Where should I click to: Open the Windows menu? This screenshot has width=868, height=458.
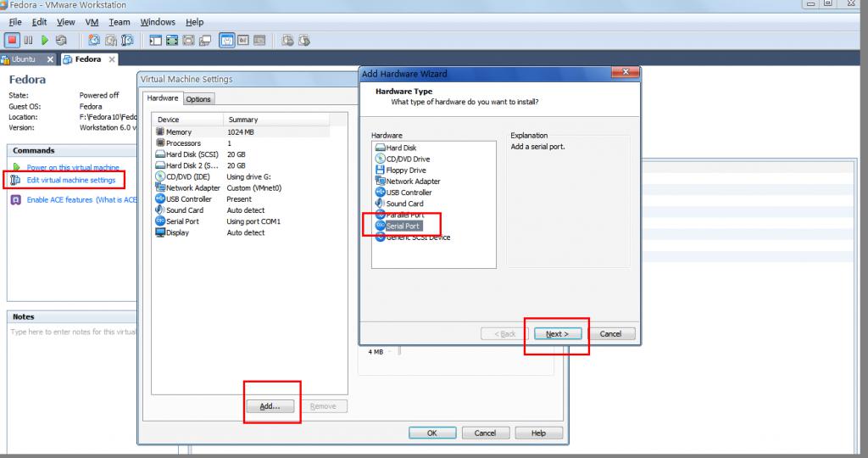click(158, 22)
